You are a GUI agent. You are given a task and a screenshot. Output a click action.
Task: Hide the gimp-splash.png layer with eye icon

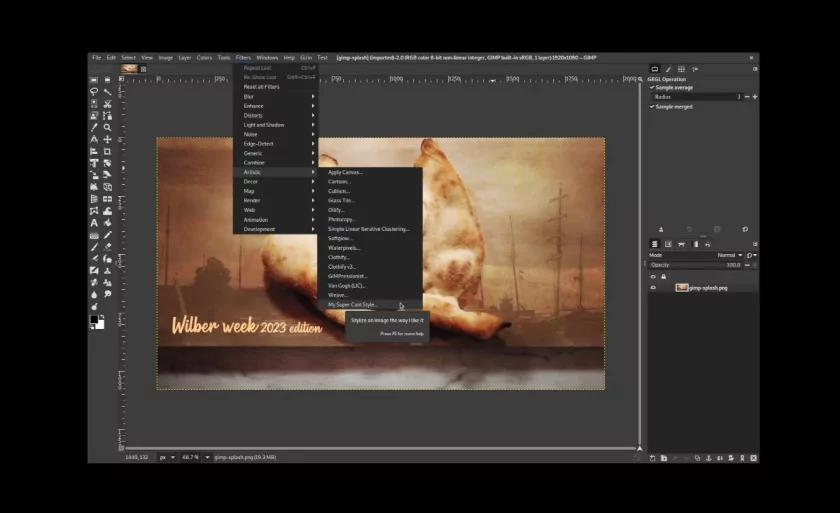coord(653,287)
